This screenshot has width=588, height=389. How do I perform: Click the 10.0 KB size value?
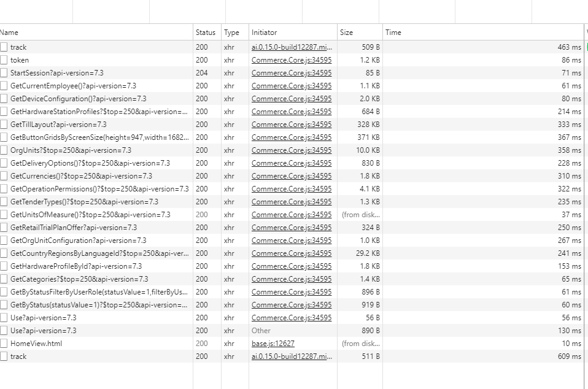368,150
